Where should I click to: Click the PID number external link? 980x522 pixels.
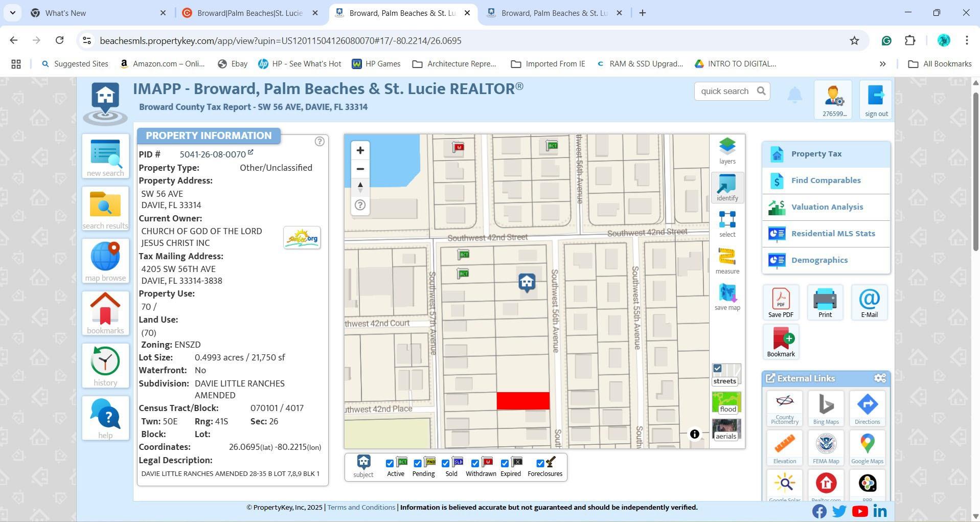250,152
